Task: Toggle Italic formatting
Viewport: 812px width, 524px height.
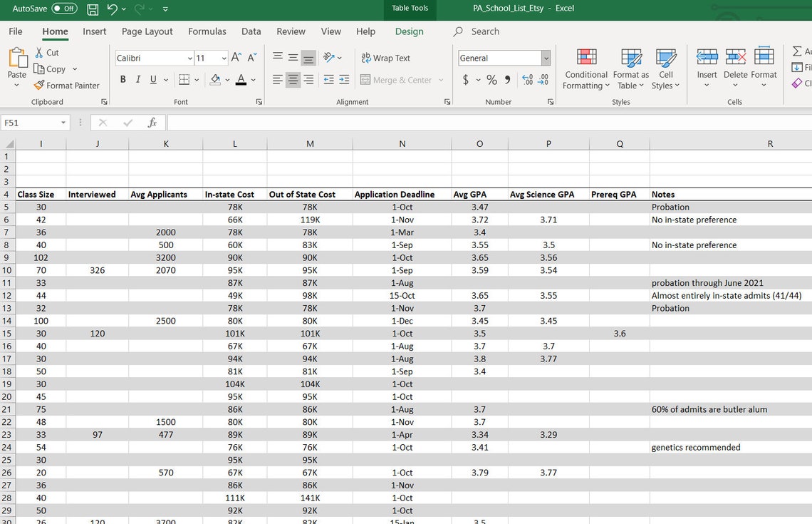Action: [137, 79]
